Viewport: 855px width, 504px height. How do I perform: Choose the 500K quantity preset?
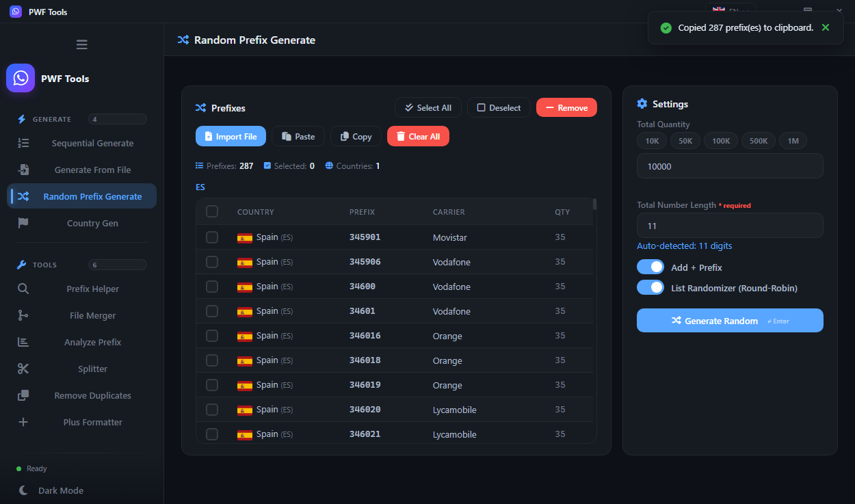pyautogui.click(x=759, y=141)
